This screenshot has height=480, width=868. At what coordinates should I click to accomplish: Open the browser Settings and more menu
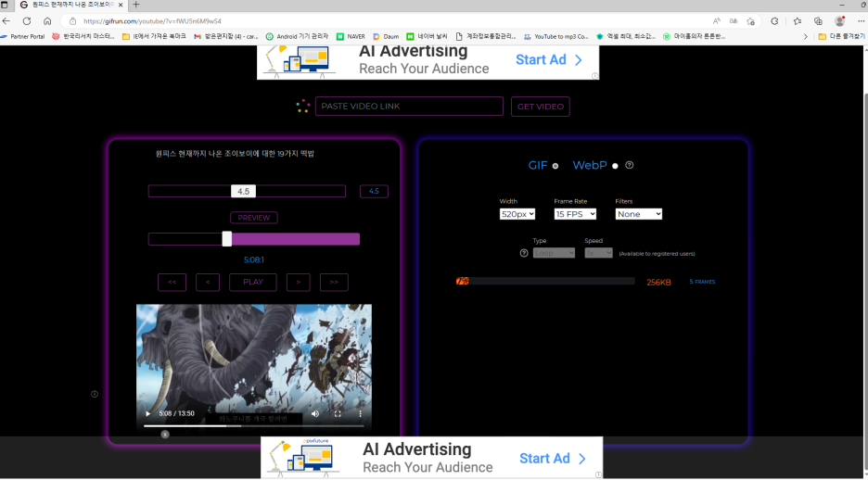[861, 21]
